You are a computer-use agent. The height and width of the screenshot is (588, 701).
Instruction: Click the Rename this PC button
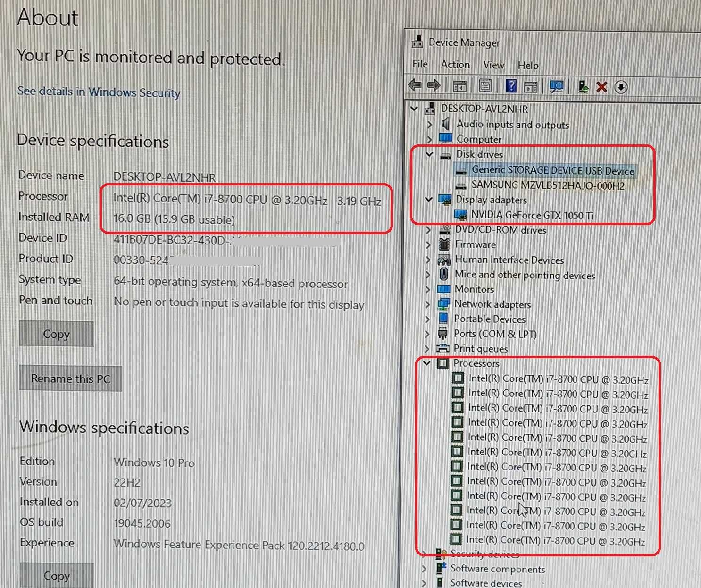tap(70, 378)
